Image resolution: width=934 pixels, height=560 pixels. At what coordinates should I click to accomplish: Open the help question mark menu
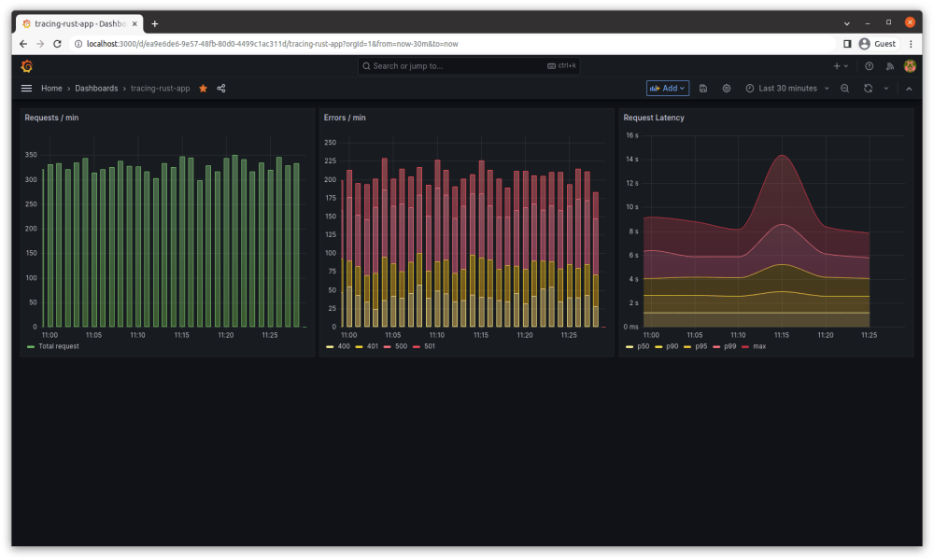pos(869,66)
